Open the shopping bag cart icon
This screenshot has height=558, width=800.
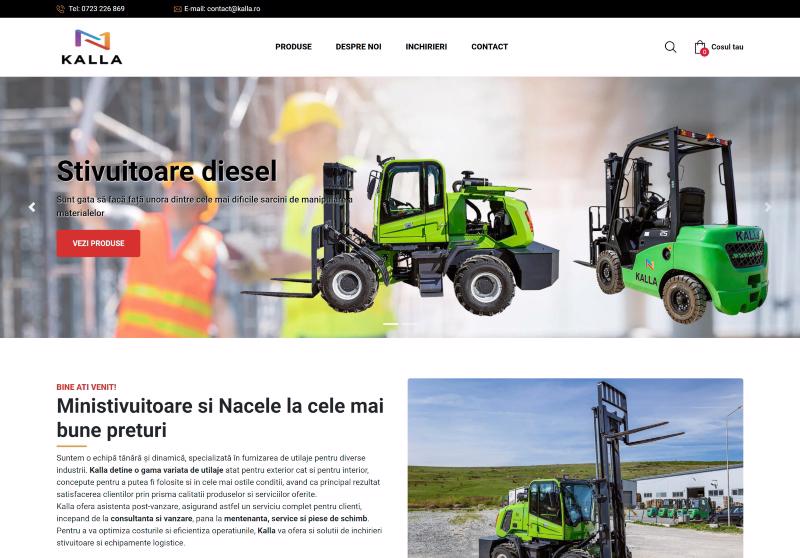[x=701, y=47]
